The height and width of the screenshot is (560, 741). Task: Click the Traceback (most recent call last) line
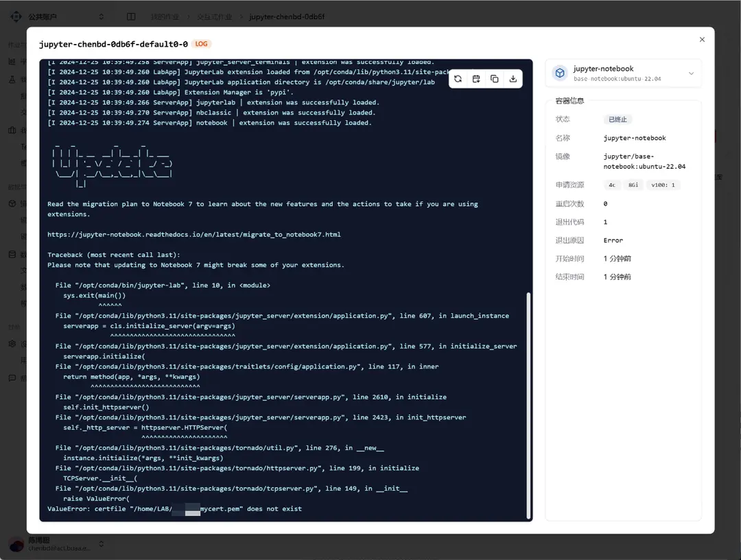pyautogui.click(x=113, y=255)
